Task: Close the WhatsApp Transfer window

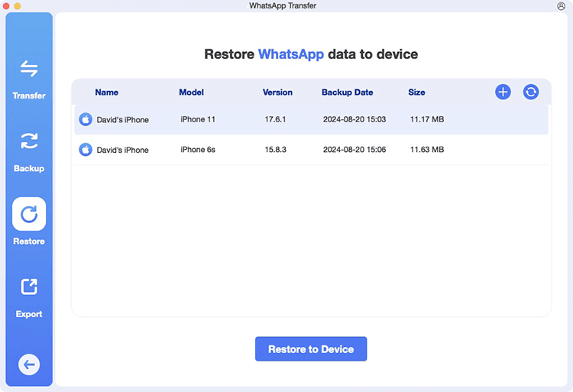Action: (x=6, y=6)
